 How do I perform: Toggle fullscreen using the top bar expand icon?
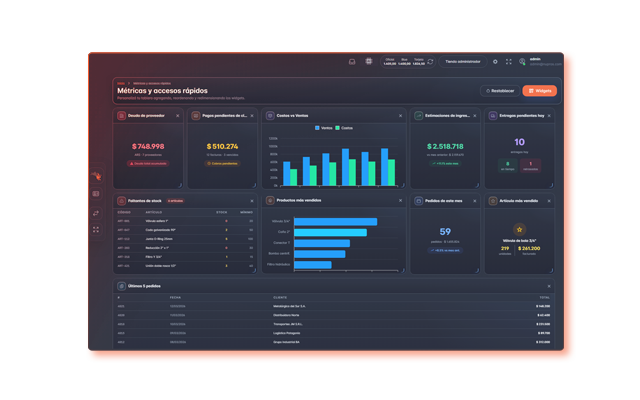click(509, 62)
